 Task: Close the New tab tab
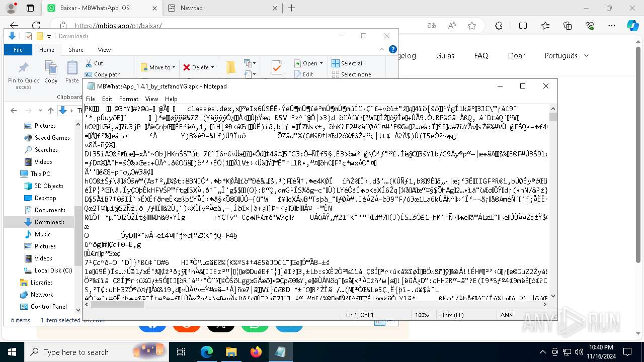pos(275,8)
